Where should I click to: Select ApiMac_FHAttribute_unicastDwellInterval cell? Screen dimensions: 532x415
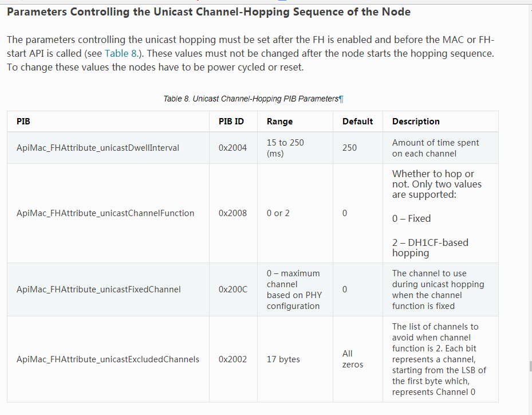pyautogui.click(x=98, y=148)
